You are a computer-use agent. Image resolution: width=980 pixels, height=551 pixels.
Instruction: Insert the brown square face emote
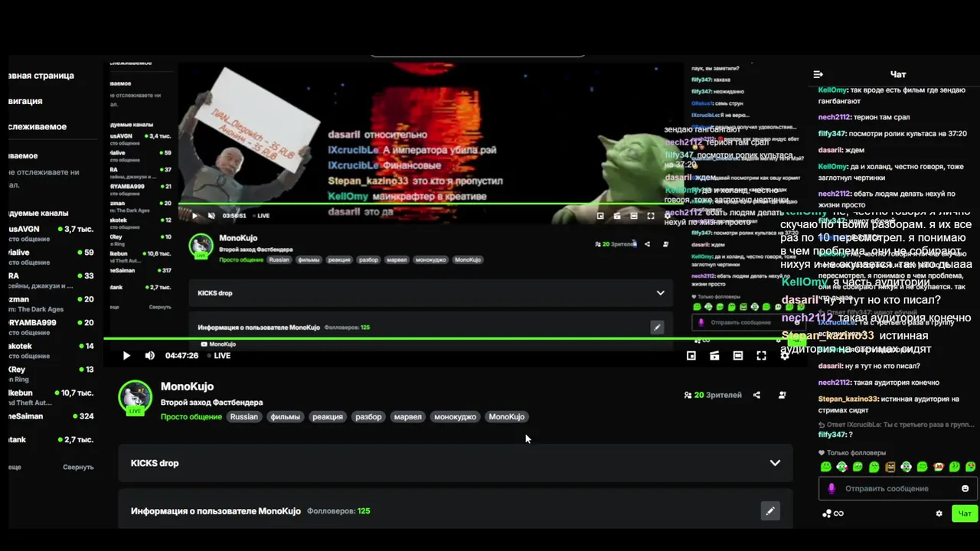click(890, 467)
